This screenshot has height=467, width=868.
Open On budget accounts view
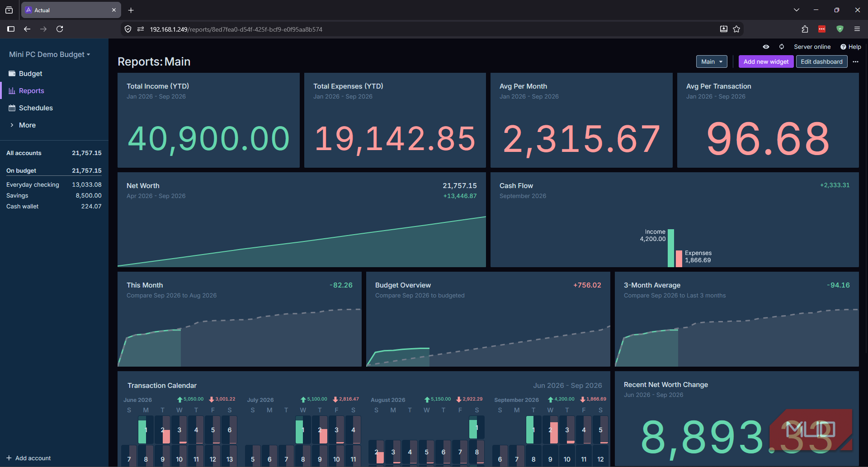click(x=54, y=170)
